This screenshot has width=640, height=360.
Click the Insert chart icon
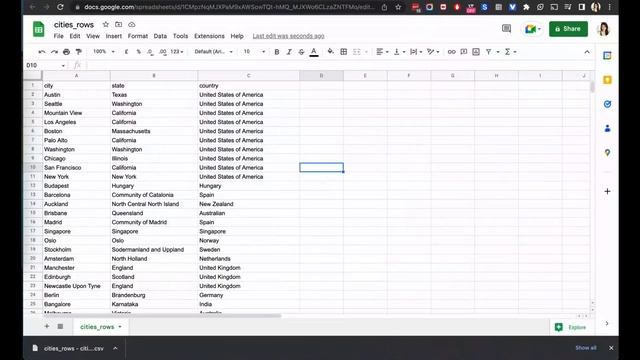(476, 52)
